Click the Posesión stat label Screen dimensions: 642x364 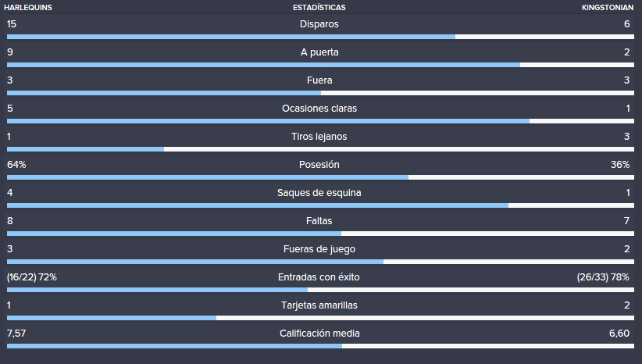coord(319,165)
